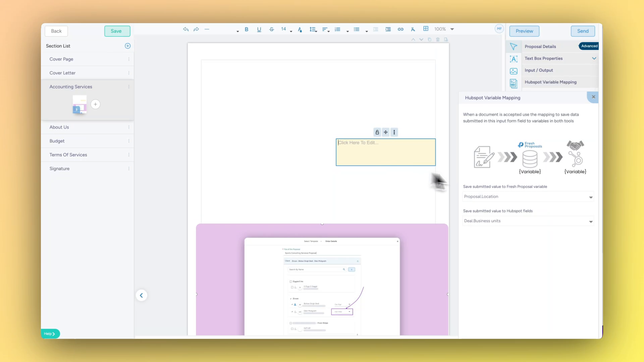This screenshot has height=362, width=644.
Task: Increase indent with indent icon
Action: click(x=388, y=29)
